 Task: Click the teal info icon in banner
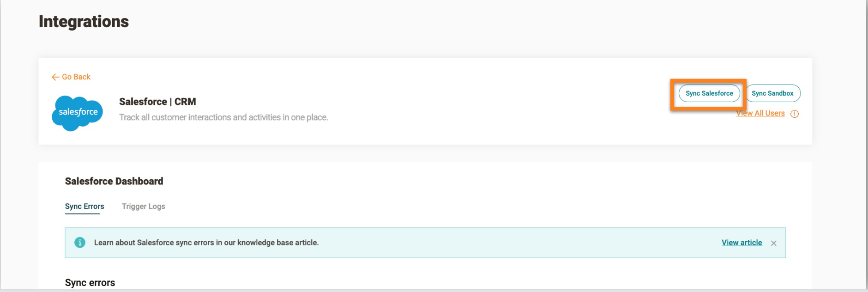point(80,243)
